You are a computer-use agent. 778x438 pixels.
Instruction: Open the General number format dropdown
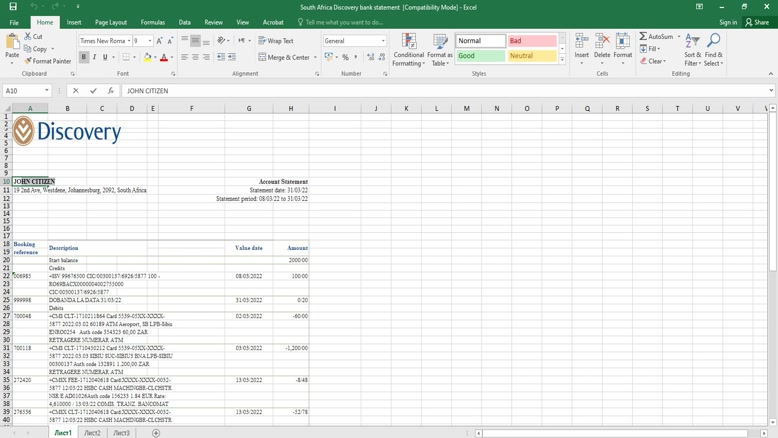[383, 41]
